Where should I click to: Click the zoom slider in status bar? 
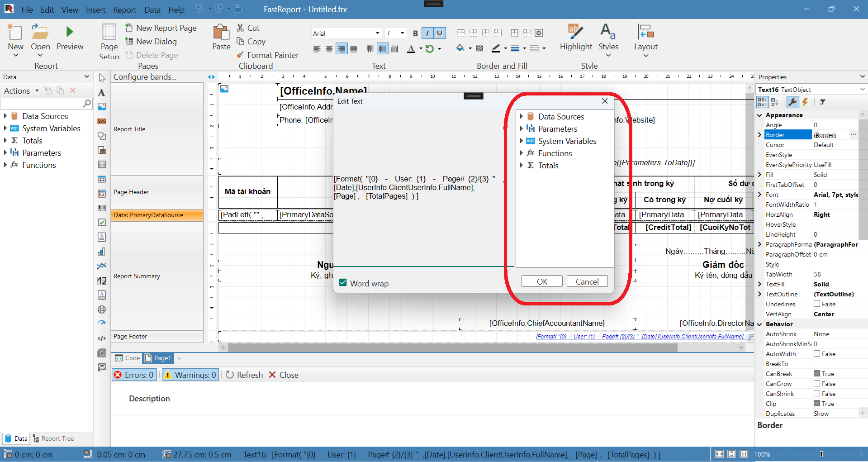click(821, 454)
